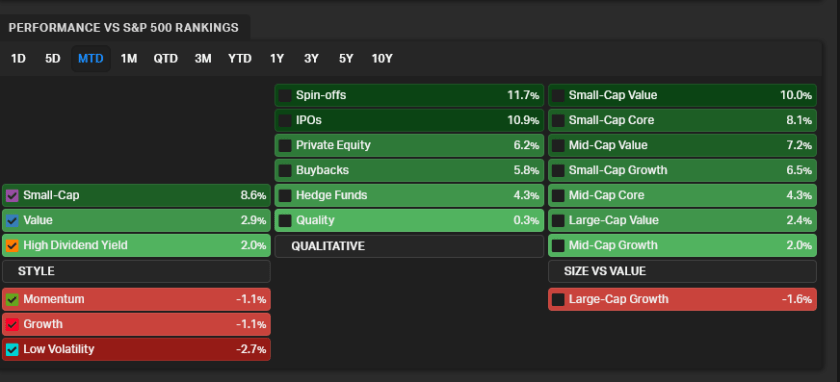This screenshot has width=840, height=382.
Task: Select the 1D time period tab
Action: [x=19, y=58]
